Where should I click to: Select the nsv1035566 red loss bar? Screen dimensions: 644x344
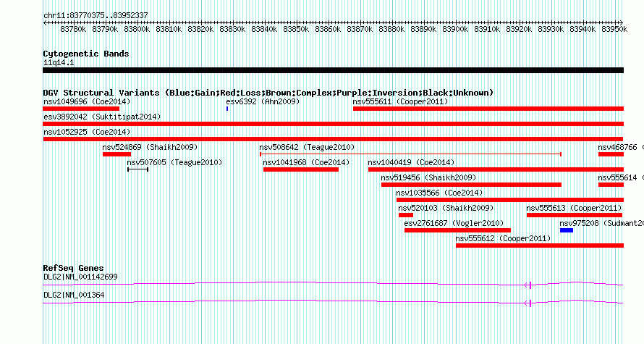point(509,200)
